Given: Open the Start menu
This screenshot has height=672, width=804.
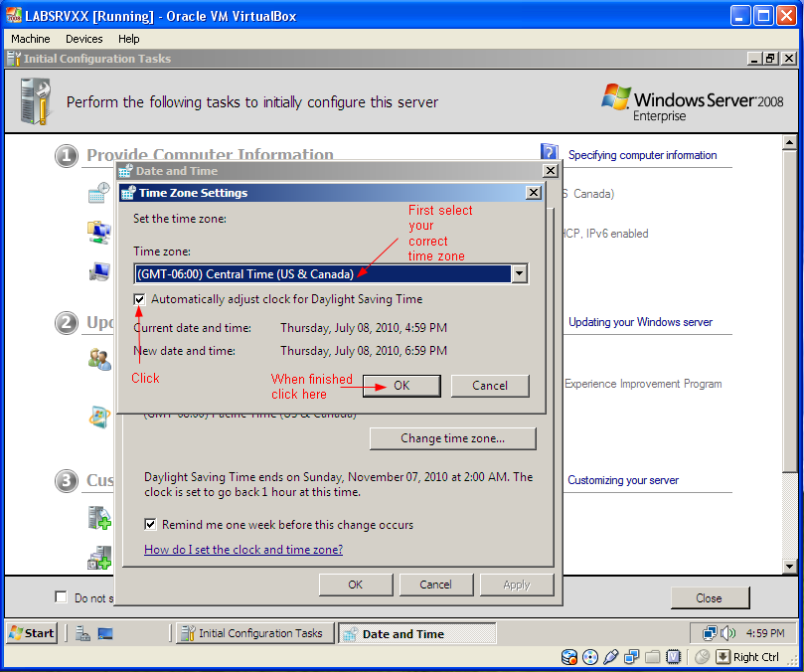Looking at the screenshot, I should 31,633.
